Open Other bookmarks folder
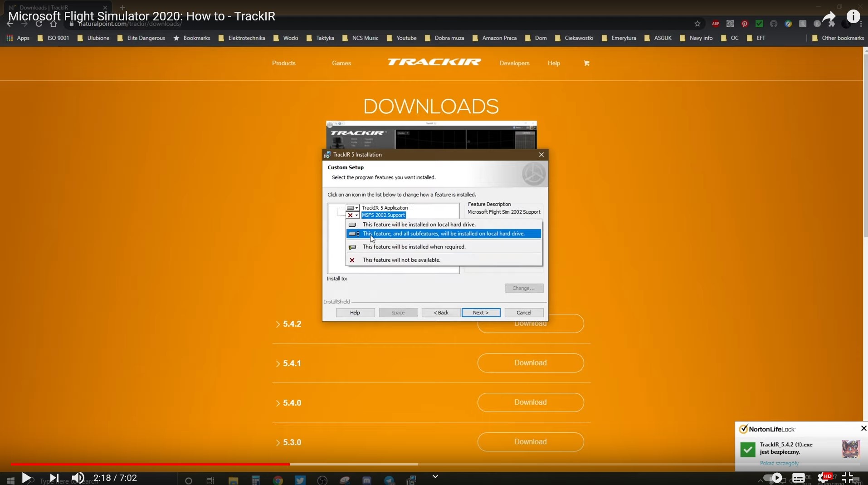Viewport: 868px width, 485px height. [x=838, y=38]
